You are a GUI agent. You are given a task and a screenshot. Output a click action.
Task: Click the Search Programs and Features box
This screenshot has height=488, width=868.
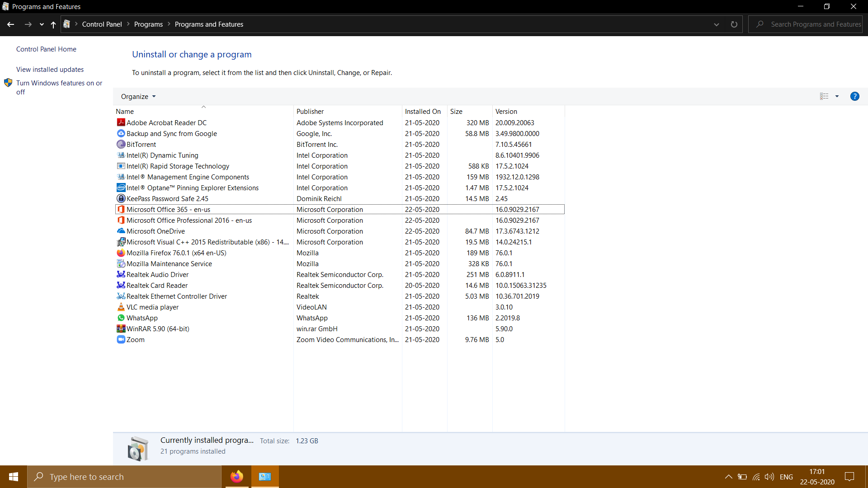(x=805, y=24)
